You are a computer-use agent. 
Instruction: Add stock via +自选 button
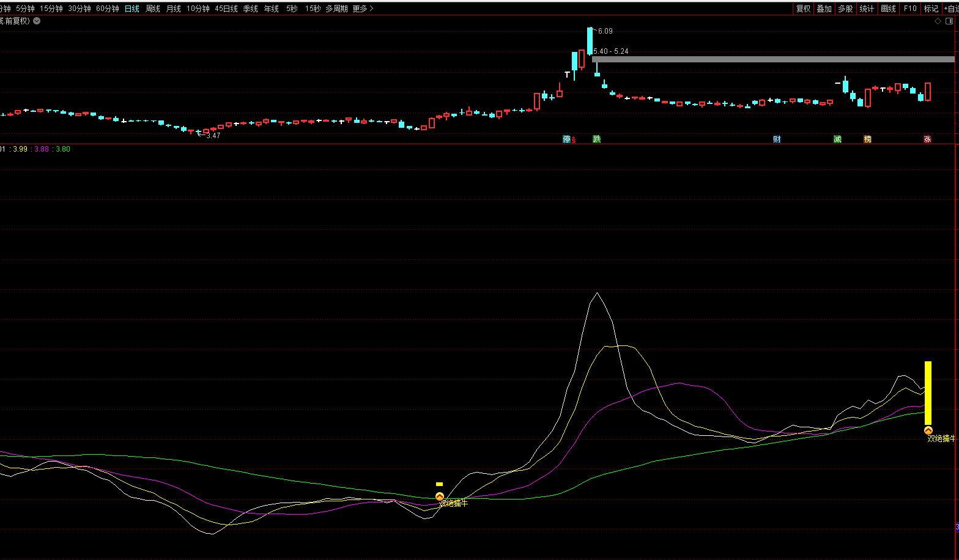[x=950, y=9]
